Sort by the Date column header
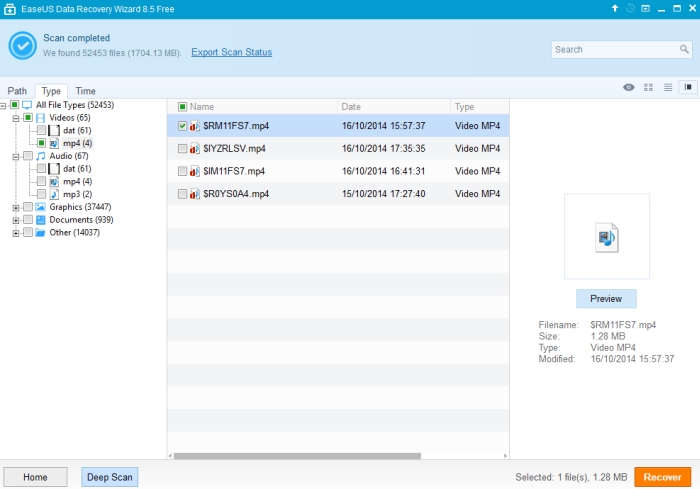The height and width of the screenshot is (489, 700). (394, 107)
